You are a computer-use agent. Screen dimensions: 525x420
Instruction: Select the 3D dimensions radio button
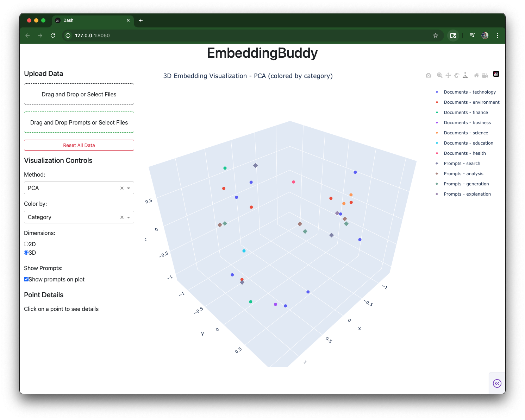[x=26, y=253]
